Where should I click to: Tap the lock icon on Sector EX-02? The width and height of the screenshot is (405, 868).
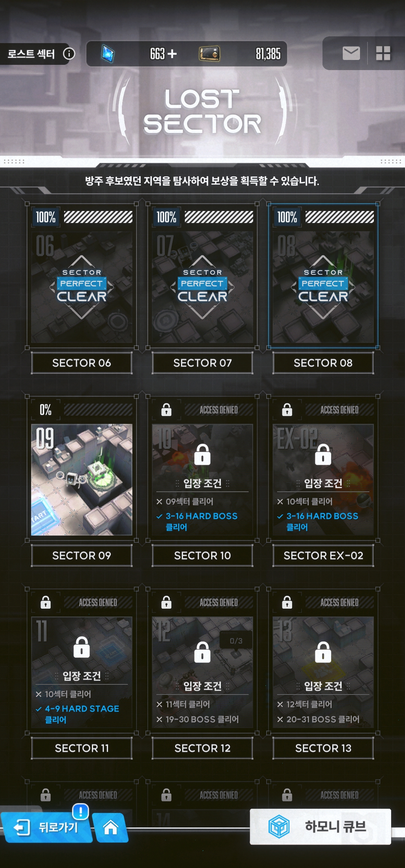pos(323,454)
